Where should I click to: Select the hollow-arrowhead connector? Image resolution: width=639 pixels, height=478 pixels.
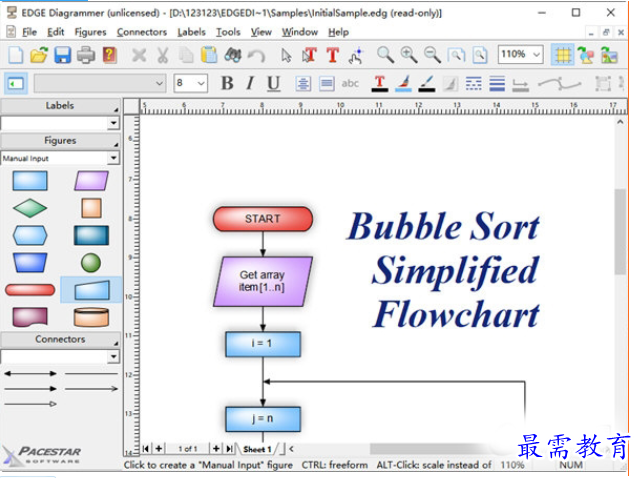30,404
